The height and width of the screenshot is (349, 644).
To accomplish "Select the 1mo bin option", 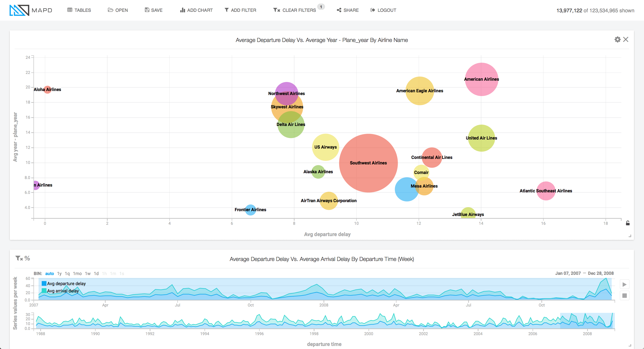I will coord(77,274).
